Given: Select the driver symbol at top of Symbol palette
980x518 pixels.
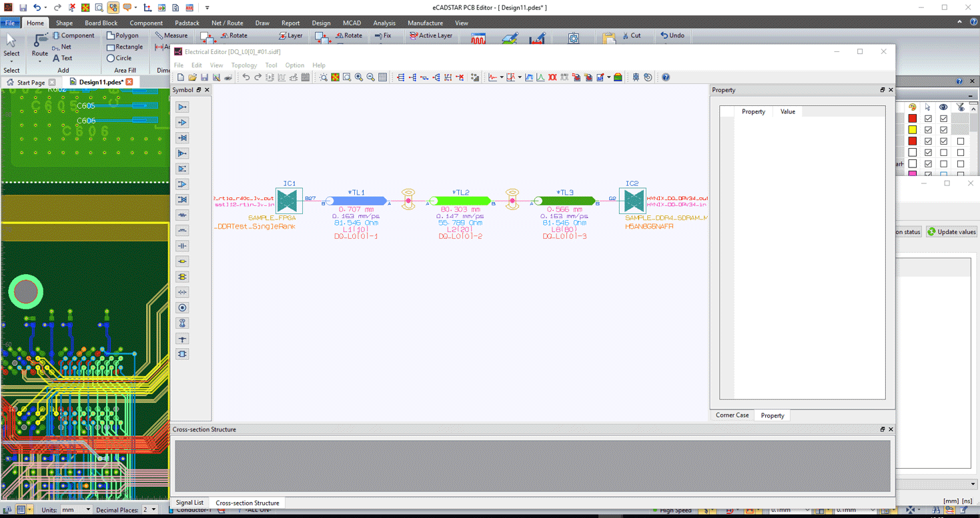Looking at the screenshot, I should [x=182, y=107].
